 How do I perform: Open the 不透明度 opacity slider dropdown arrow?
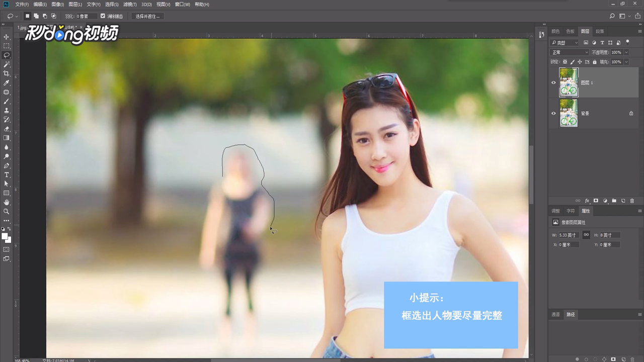click(626, 52)
